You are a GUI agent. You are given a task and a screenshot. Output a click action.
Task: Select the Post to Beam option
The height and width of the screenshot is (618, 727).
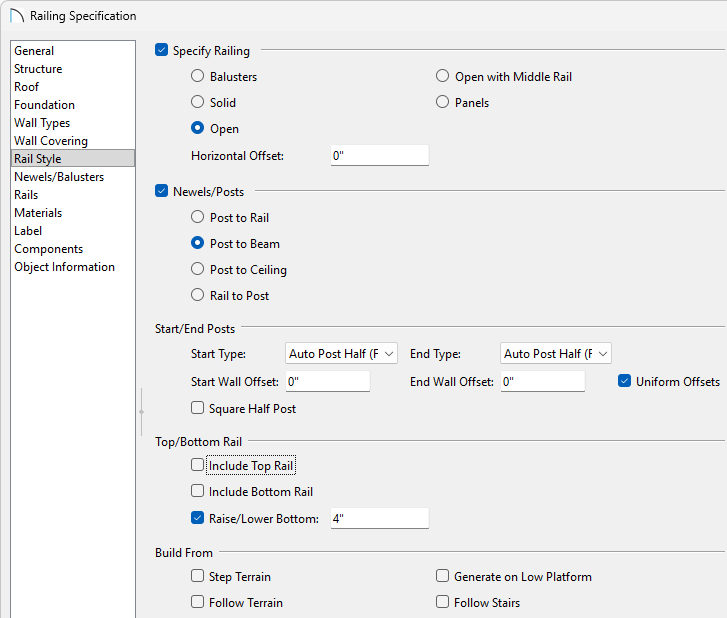point(198,242)
